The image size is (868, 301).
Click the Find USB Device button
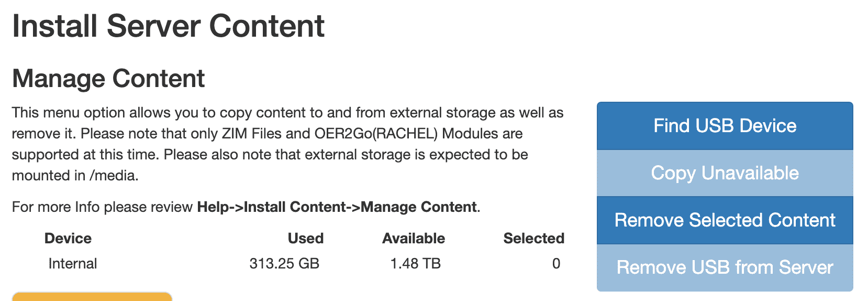(x=725, y=126)
